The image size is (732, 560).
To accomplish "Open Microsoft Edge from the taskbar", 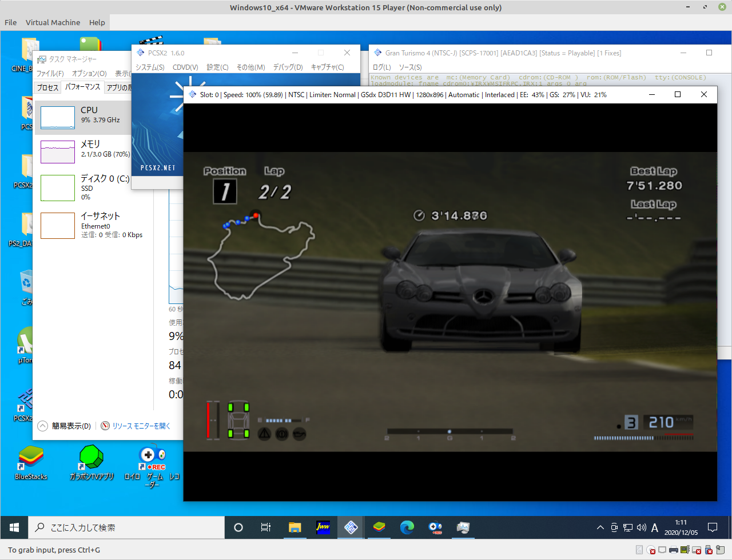I will [407, 527].
